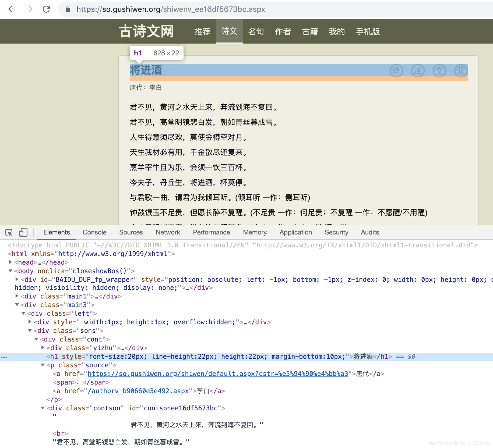Viewport: 493px width, 448px height.
Task: Collapse the div class contson node
Action: [43, 408]
